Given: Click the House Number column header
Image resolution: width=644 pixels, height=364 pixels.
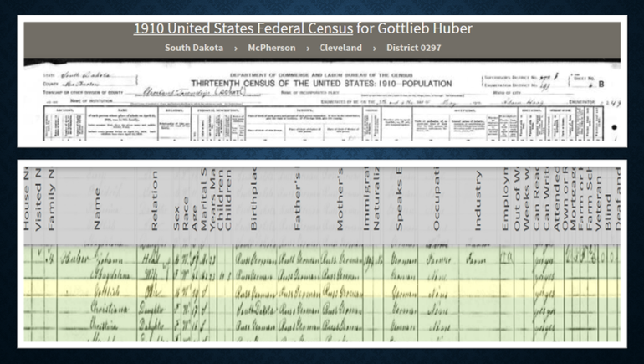Looking at the screenshot, I should (x=26, y=198).
